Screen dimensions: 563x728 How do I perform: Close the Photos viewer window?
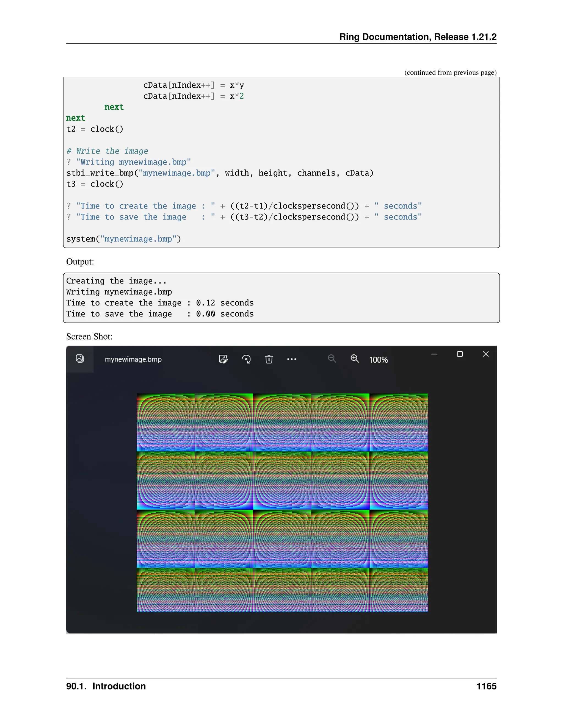486,354
